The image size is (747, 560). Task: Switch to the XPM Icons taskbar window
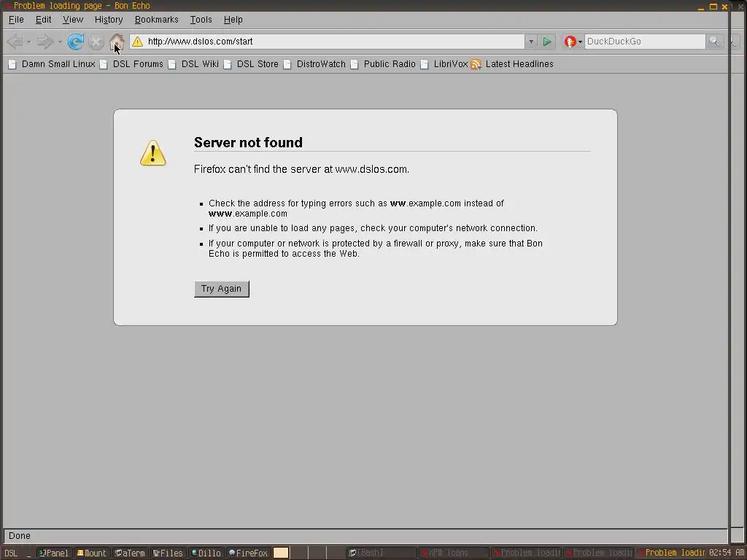point(452,553)
